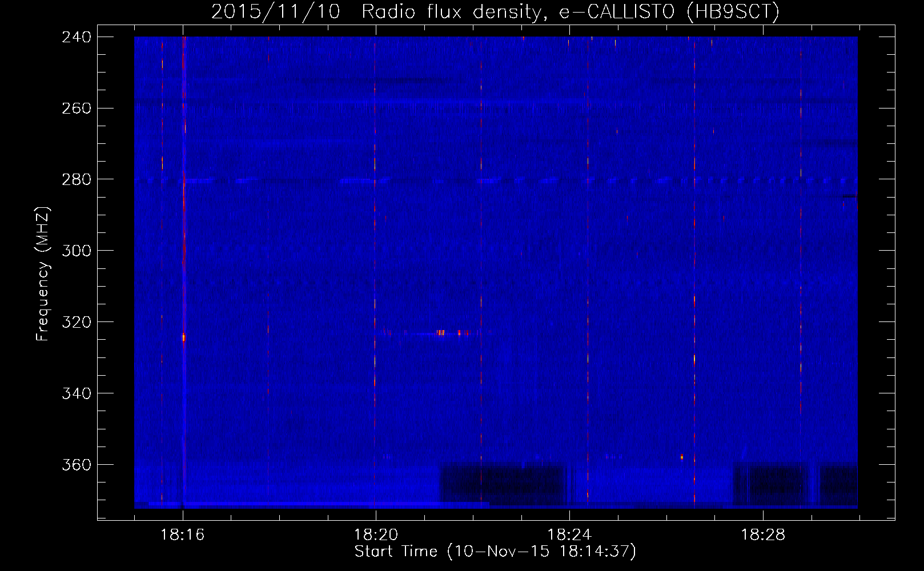This screenshot has width=924, height=571.
Task: Click the 18:24 time tick label
Action: [x=569, y=535]
